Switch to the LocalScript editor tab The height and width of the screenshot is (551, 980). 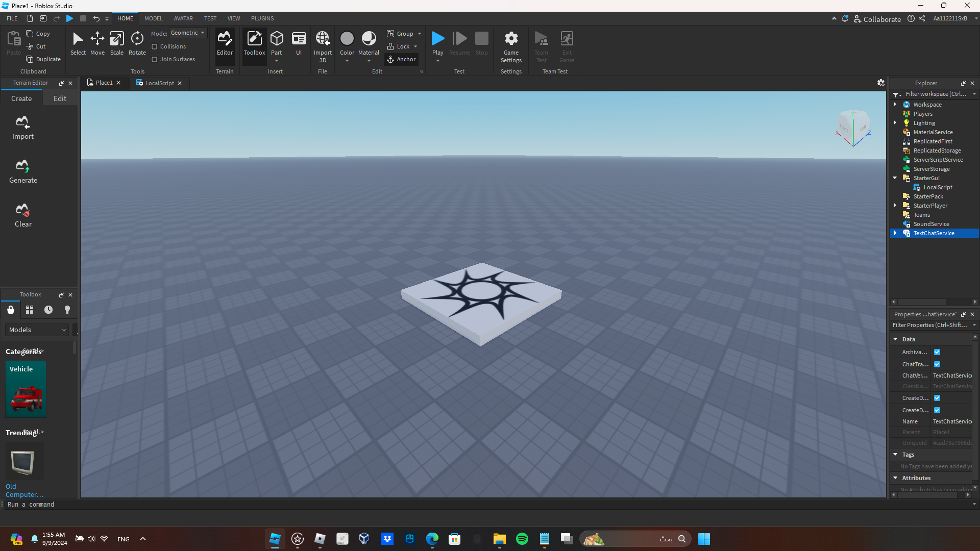pyautogui.click(x=159, y=83)
